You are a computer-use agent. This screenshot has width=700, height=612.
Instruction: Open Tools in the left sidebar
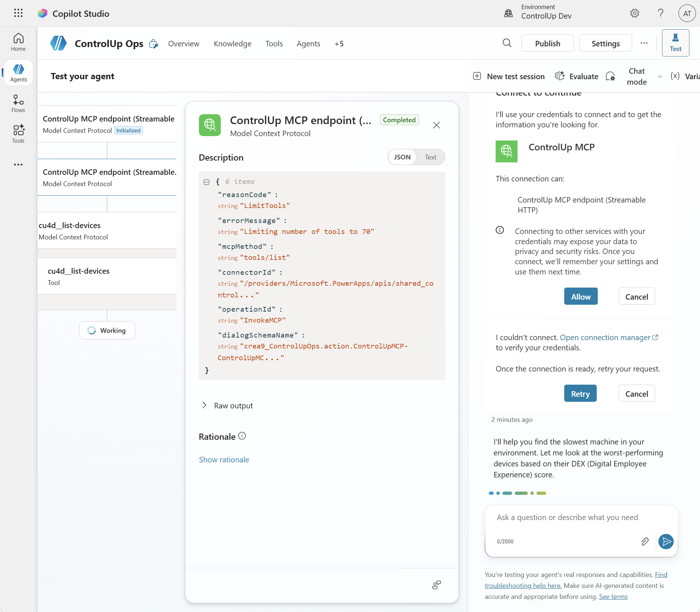[x=18, y=134]
